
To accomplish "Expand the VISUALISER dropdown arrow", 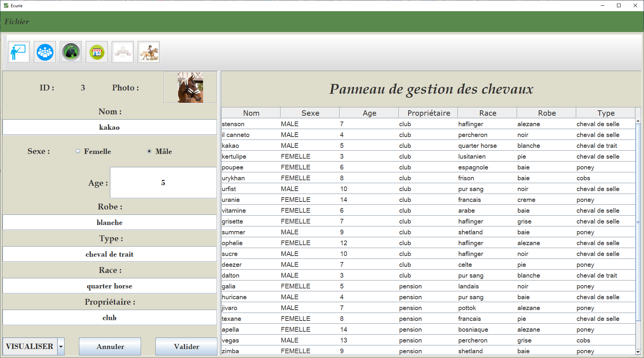I will [61, 346].
